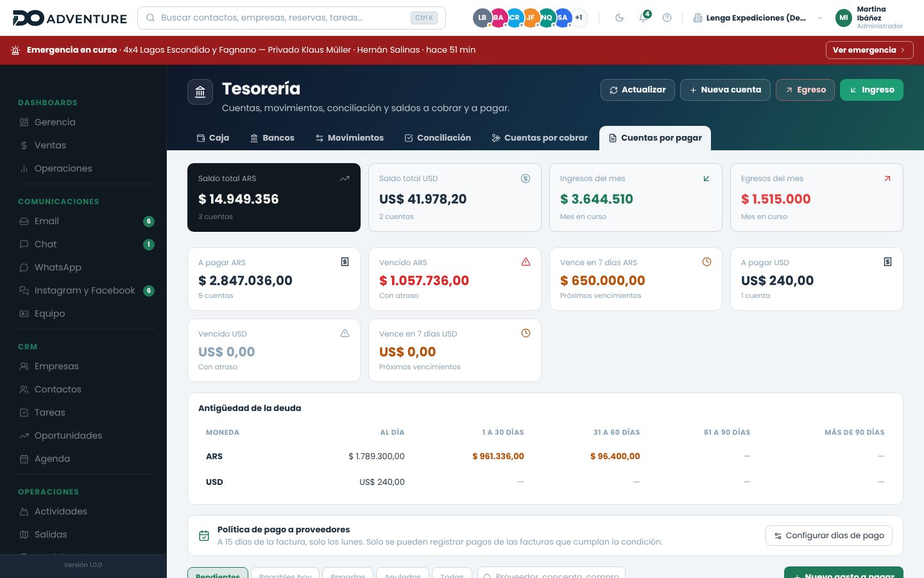This screenshot has height=578, width=924.
Task: Focus the global search field
Action: click(x=291, y=18)
